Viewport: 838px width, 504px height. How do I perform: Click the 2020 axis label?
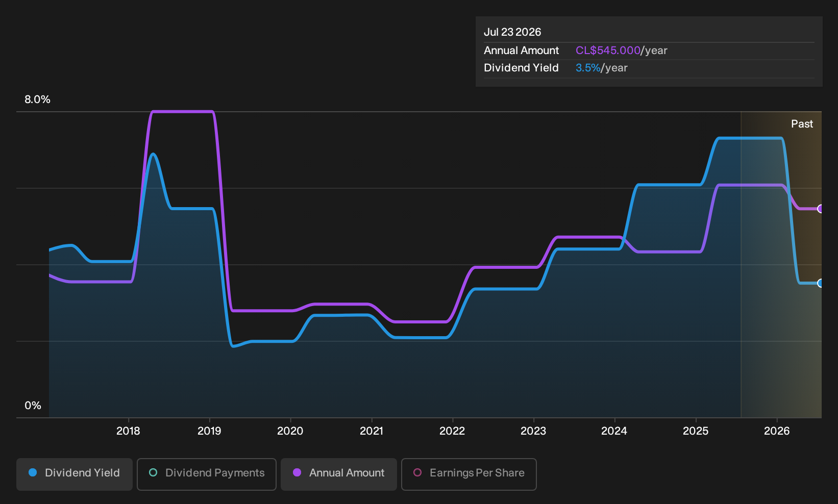click(290, 431)
